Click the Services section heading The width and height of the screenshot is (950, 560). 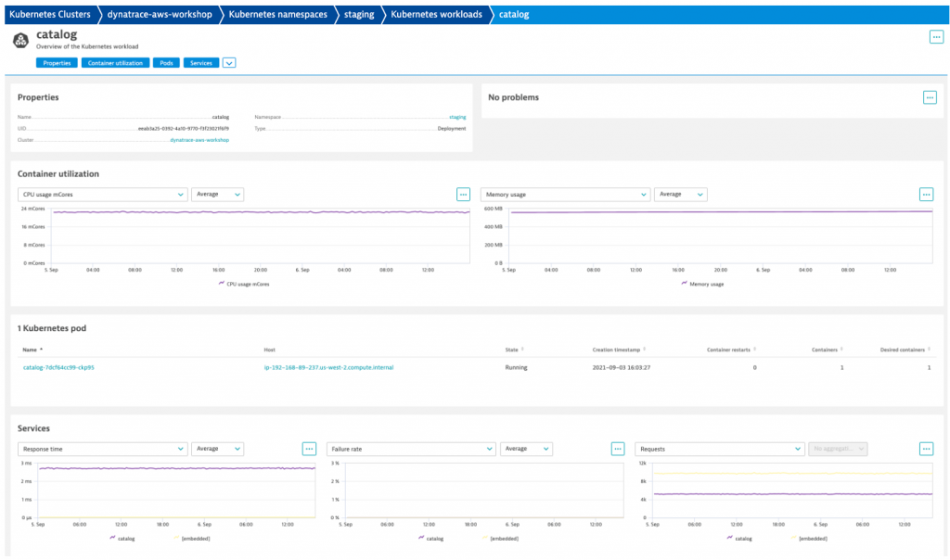point(33,428)
